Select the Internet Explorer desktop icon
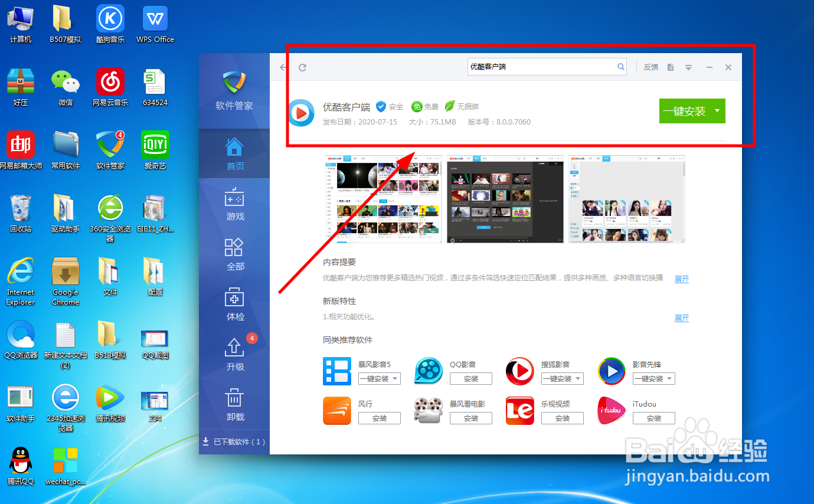Image resolution: width=814 pixels, height=504 pixels. click(21, 282)
